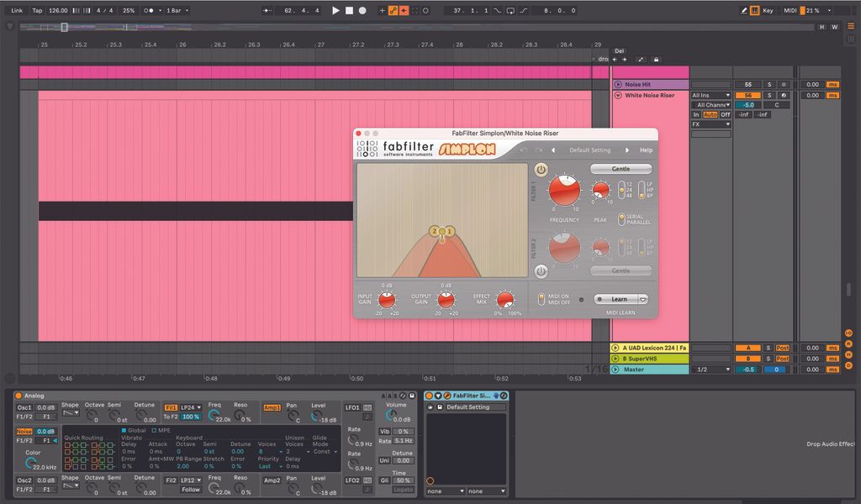Click the MIDI map mode button

790,10
